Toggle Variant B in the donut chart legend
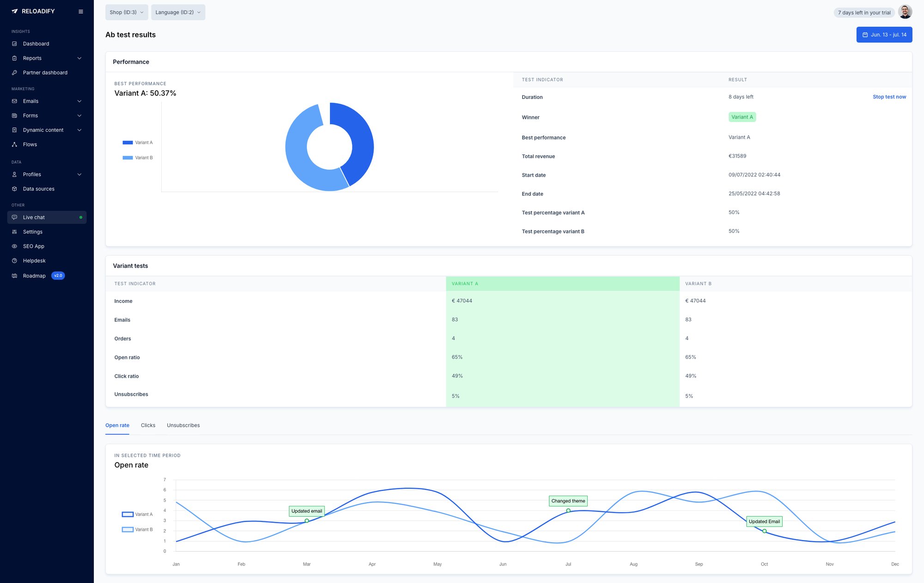 (x=137, y=157)
